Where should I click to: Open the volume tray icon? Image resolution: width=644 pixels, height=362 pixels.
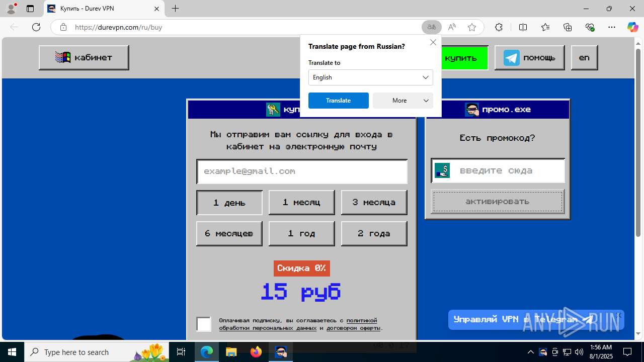click(x=579, y=352)
